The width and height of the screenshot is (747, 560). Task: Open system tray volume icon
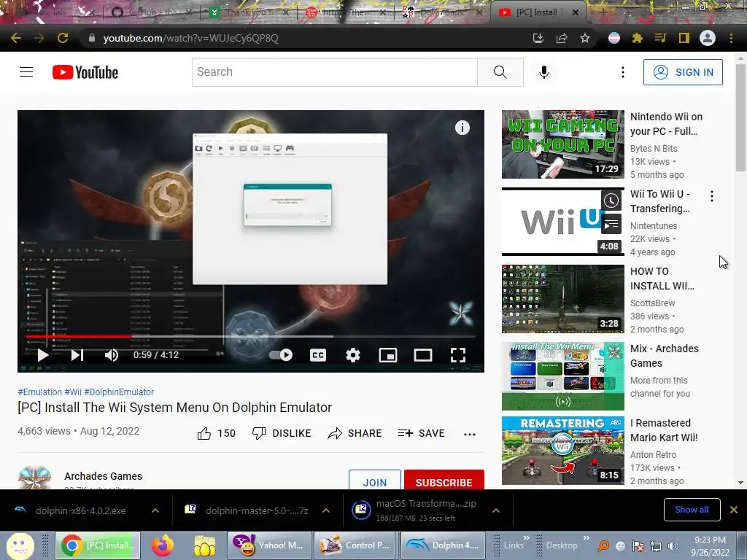click(673, 546)
